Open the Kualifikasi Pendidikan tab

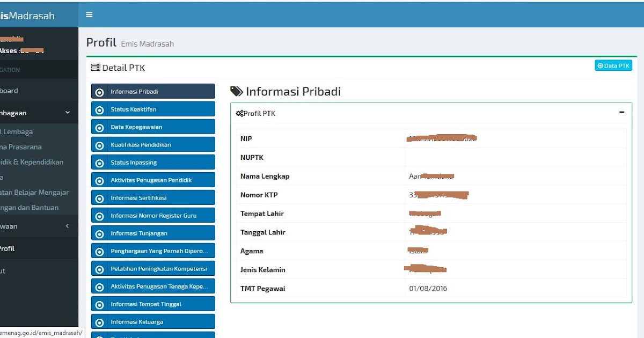coord(153,145)
